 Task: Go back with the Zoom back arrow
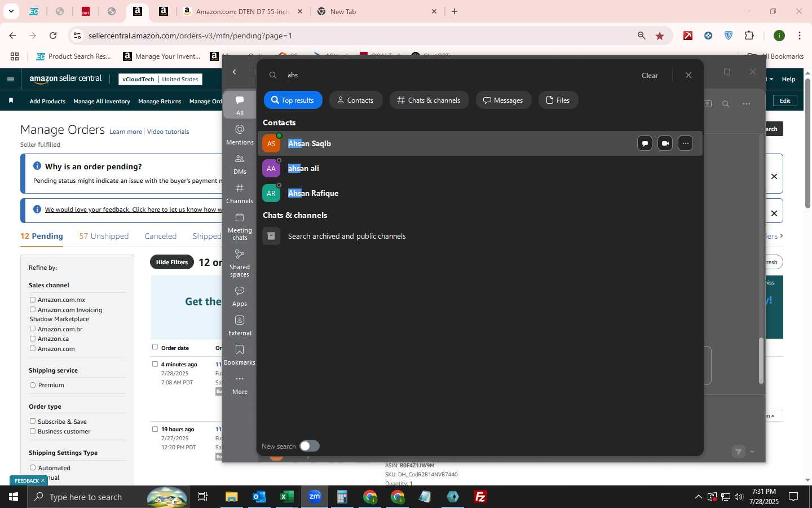(235, 72)
